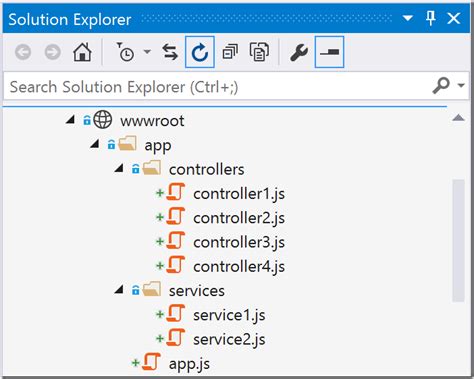Click the Forward navigation arrow
The width and height of the screenshot is (474, 379).
point(53,52)
